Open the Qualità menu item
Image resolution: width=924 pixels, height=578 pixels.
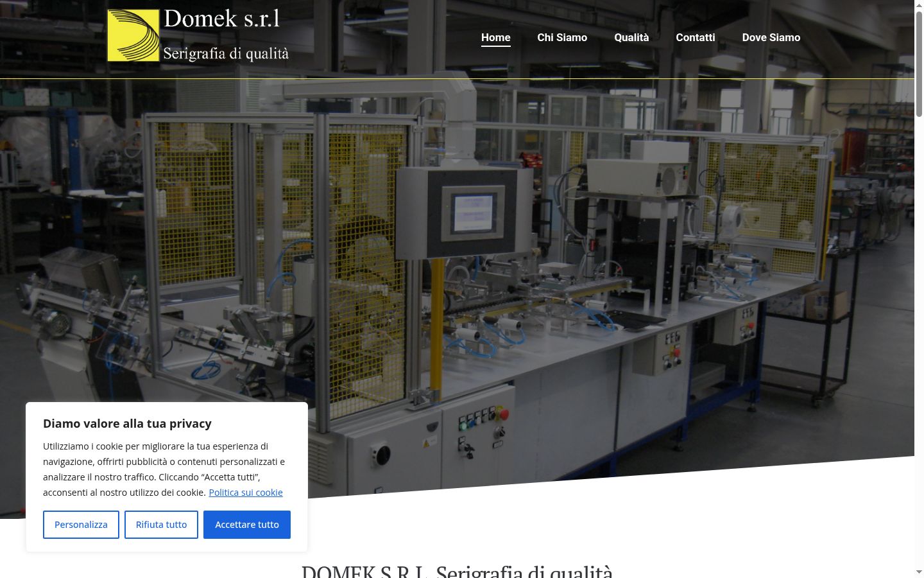tap(631, 37)
